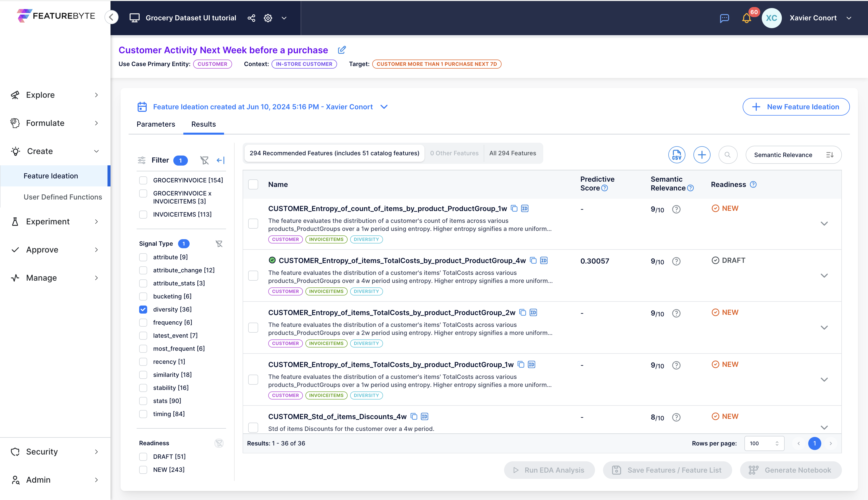Image resolution: width=868 pixels, height=500 pixels.
Task: Check the timing [84] signal type
Action: [143, 414]
